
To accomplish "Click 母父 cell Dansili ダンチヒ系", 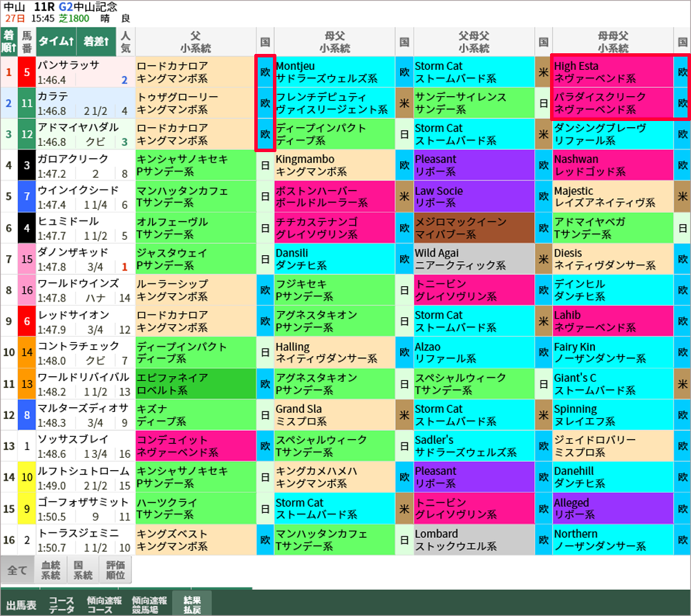I will pos(334,259).
